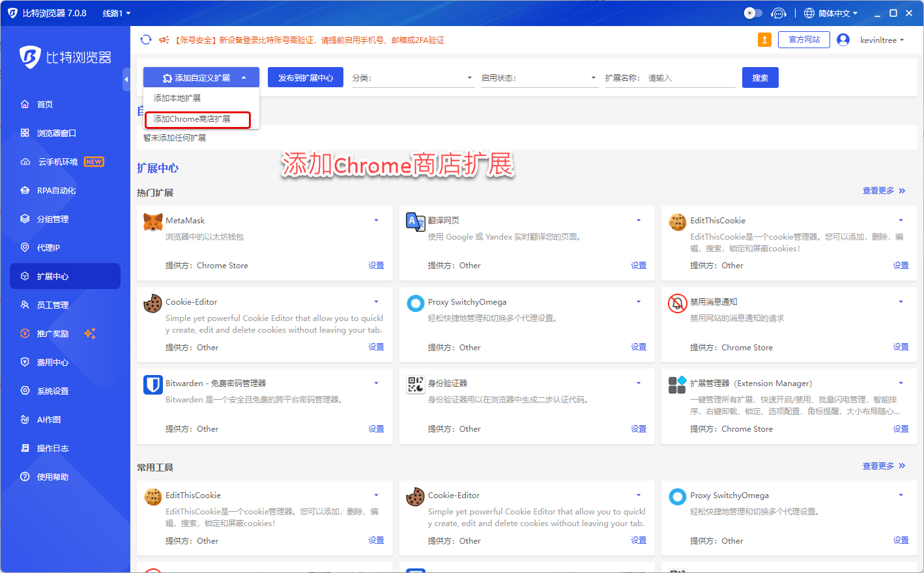The width and height of the screenshot is (924, 573).
Task: Expand the 简体中文 language selector
Action: tap(831, 13)
